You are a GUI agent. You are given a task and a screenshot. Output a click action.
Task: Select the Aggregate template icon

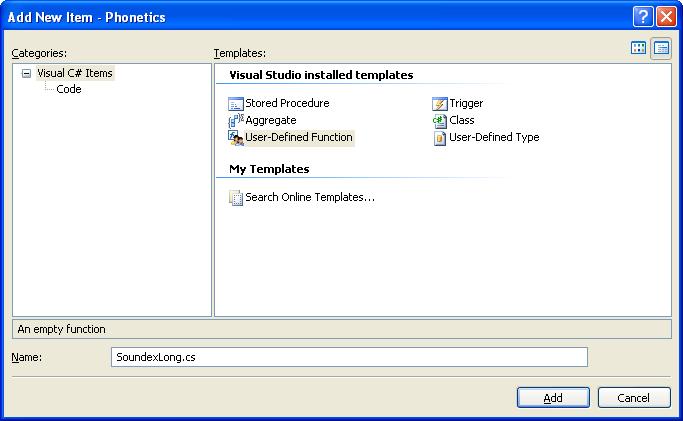click(236, 120)
